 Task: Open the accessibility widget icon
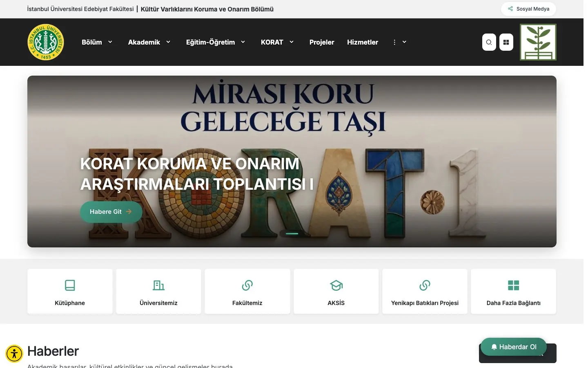[x=14, y=354]
